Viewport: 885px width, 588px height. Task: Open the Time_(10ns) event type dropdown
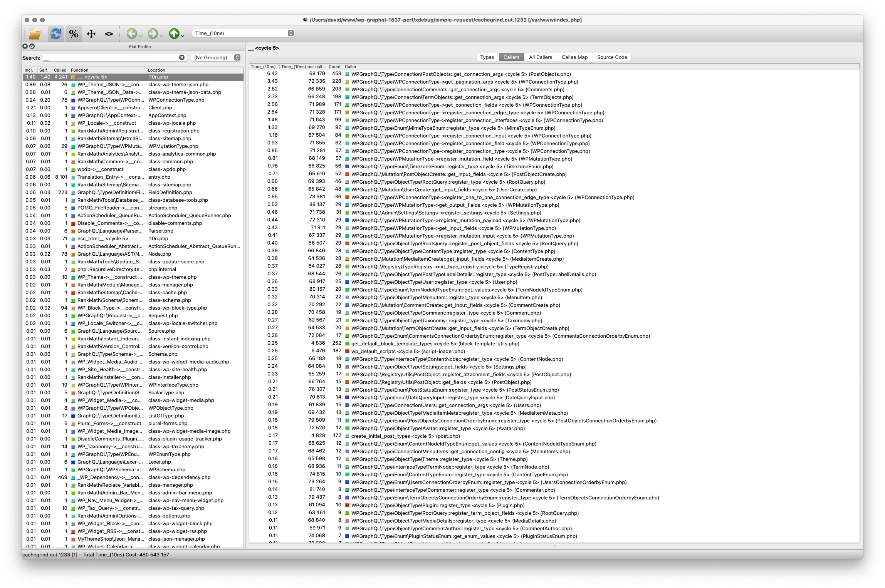[x=244, y=33]
